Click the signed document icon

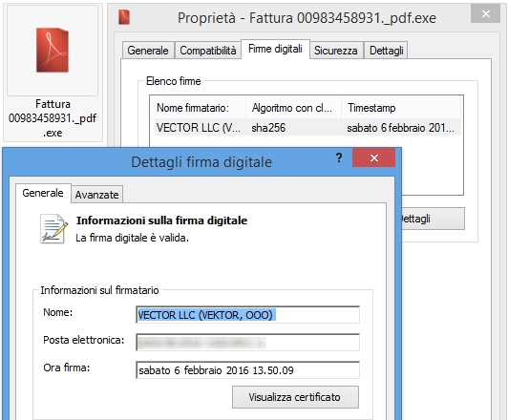tap(54, 228)
